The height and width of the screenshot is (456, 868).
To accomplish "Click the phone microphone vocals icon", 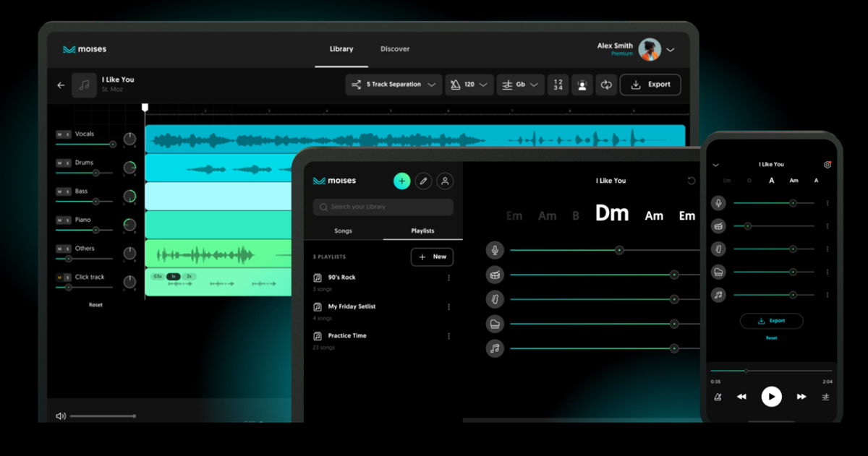I will coord(718,203).
